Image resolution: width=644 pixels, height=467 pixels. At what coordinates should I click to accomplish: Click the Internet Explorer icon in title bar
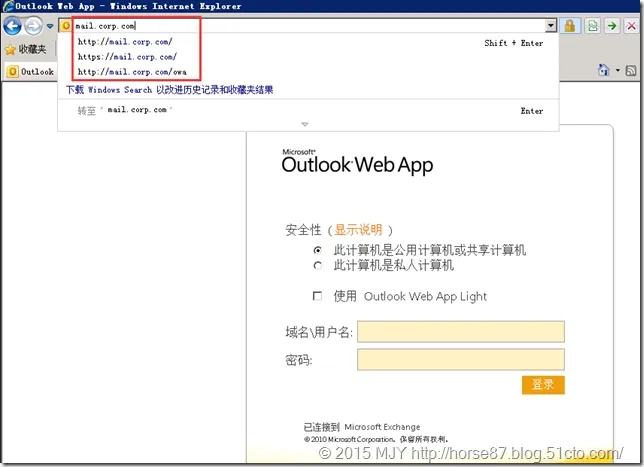click(8, 6)
